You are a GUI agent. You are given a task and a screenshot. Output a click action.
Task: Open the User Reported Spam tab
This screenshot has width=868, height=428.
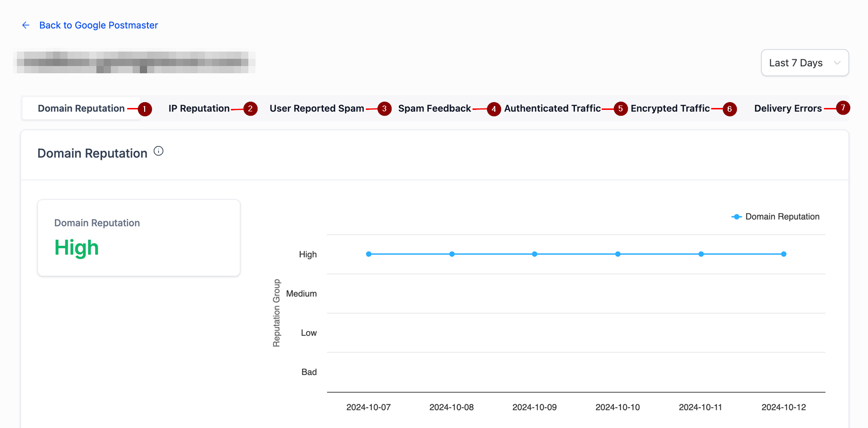pyautogui.click(x=316, y=108)
